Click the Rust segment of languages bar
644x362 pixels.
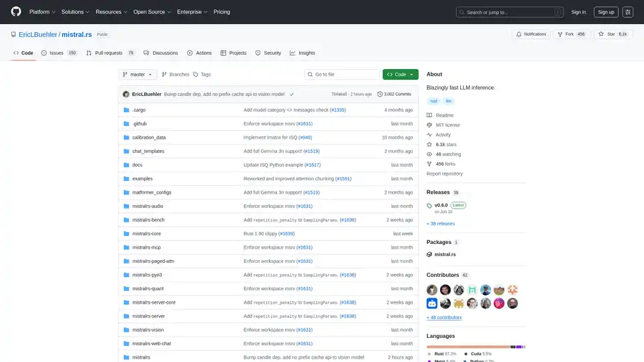(468, 347)
